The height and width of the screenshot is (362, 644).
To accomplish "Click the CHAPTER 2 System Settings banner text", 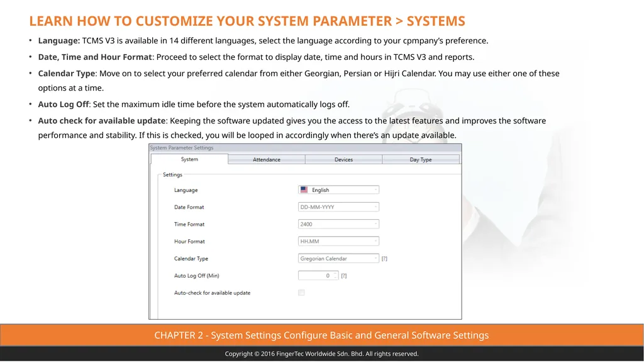I will 321,336.
